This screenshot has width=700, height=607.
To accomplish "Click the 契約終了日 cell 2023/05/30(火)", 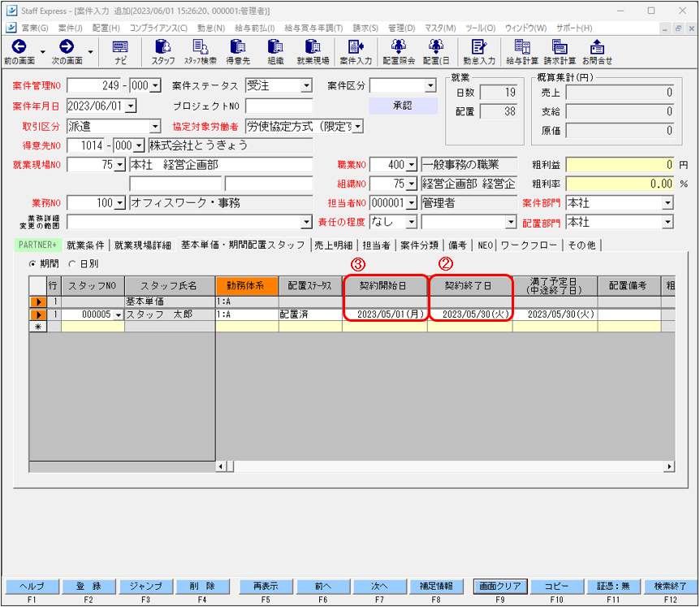I will click(470, 314).
